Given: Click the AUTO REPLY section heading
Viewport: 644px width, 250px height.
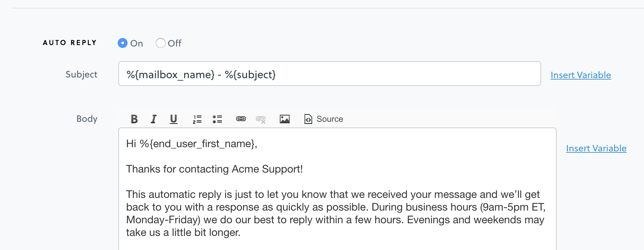Looking at the screenshot, I should click(x=70, y=43).
